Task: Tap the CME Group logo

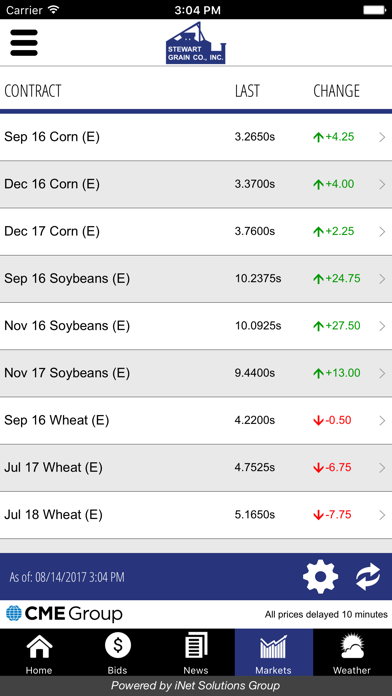Action: (x=64, y=614)
